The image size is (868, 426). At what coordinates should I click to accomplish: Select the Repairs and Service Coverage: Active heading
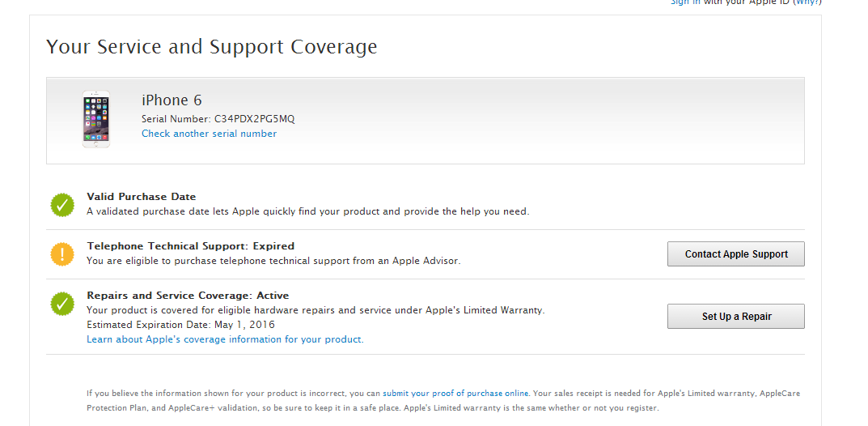click(188, 296)
